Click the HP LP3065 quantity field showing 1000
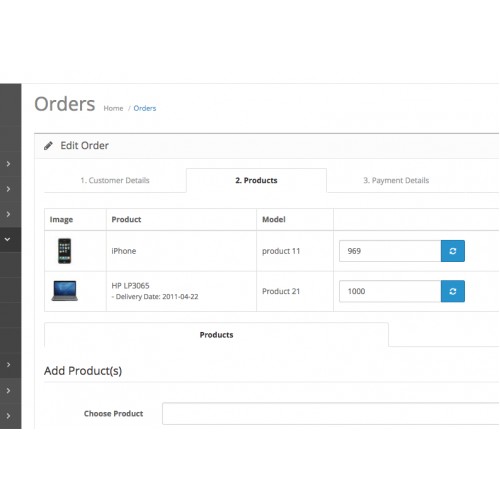This screenshot has height=500, width=500. coord(390,291)
